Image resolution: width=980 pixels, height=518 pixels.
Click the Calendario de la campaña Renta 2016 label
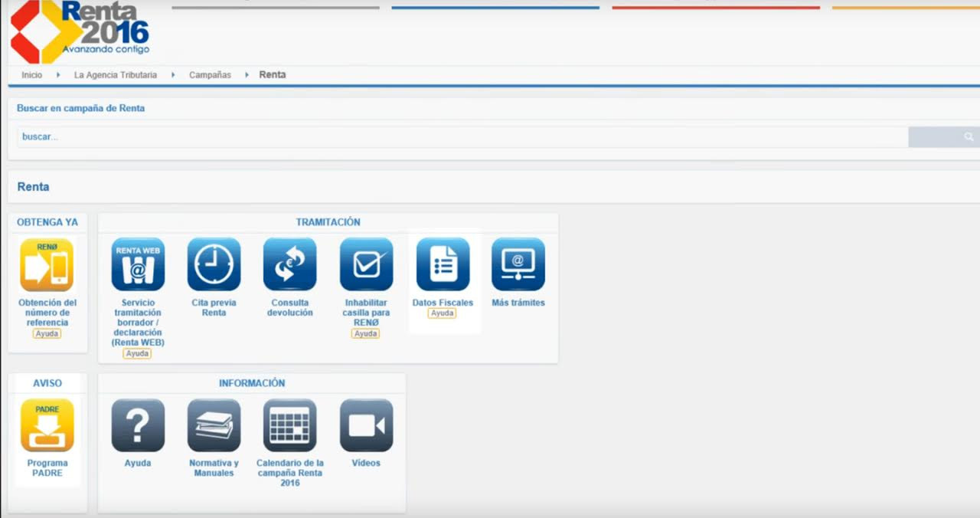(x=290, y=473)
